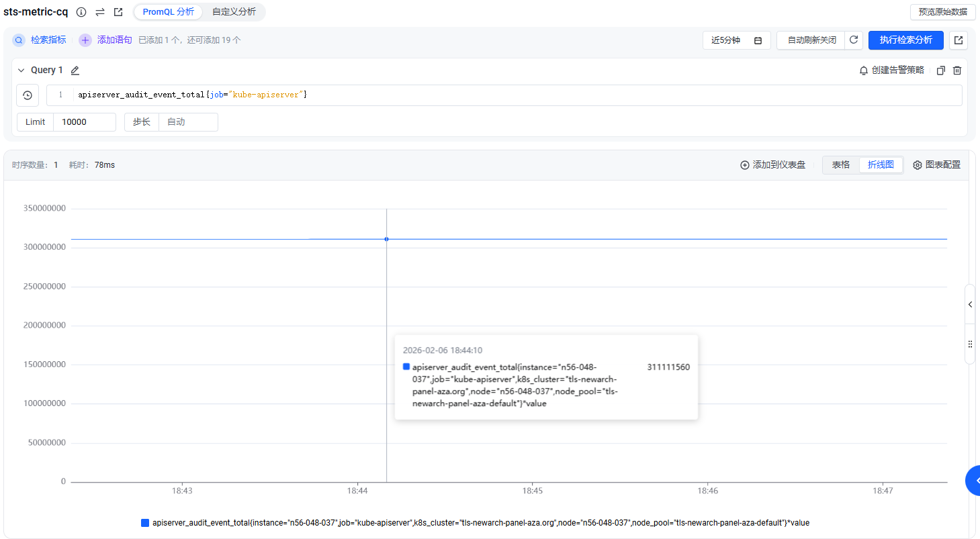Click the blue floating button at right edge
Viewport: 980px width, 539px height.
click(x=973, y=481)
